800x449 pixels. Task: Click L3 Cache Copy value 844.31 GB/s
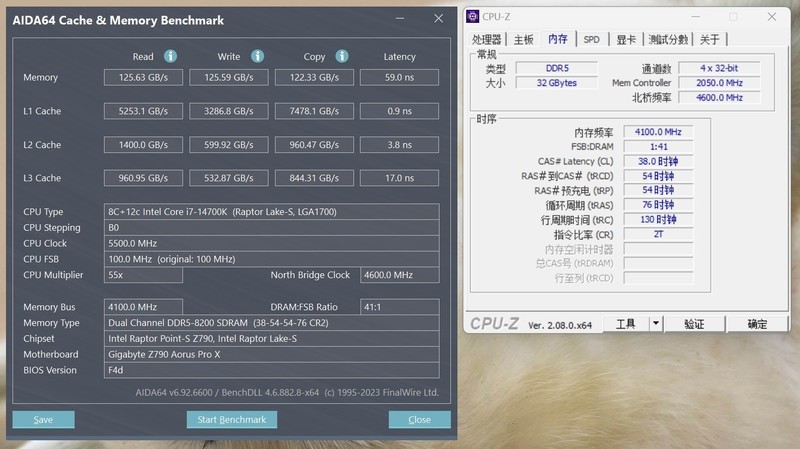click(x=314, y=178)
